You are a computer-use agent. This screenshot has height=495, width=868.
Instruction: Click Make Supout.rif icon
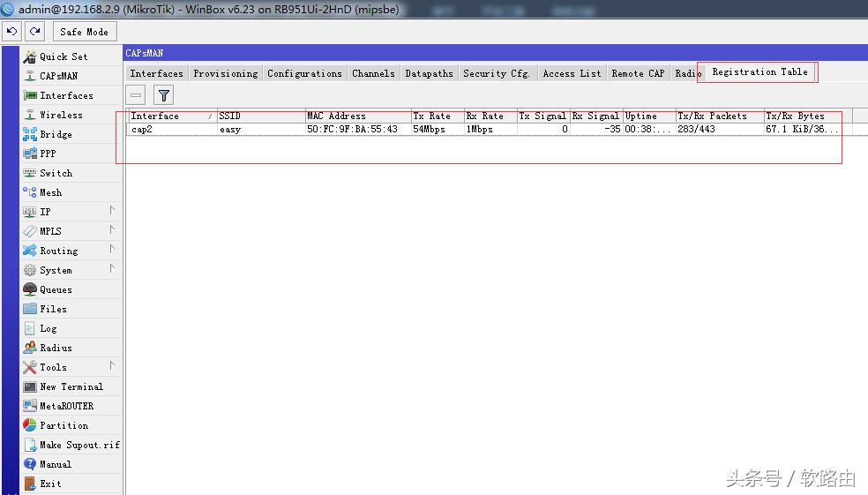point(29,445)
